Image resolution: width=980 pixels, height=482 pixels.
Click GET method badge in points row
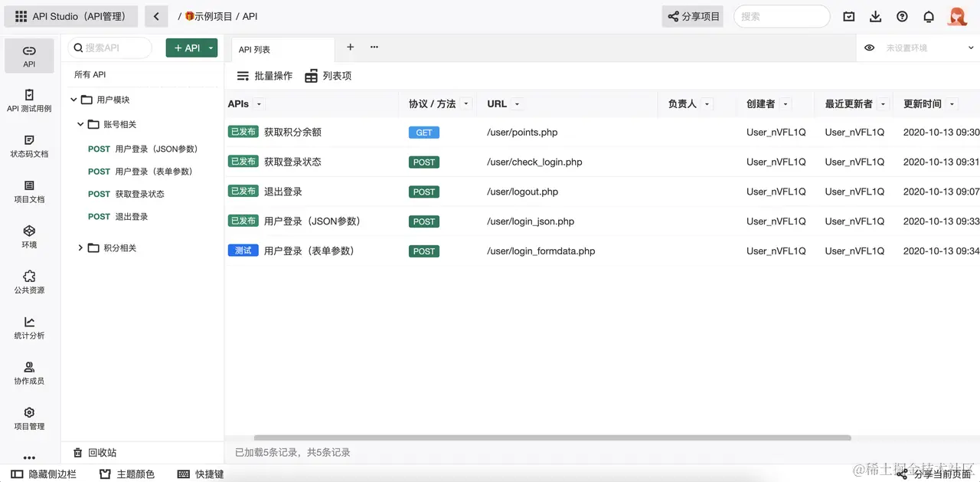point(424,133)
